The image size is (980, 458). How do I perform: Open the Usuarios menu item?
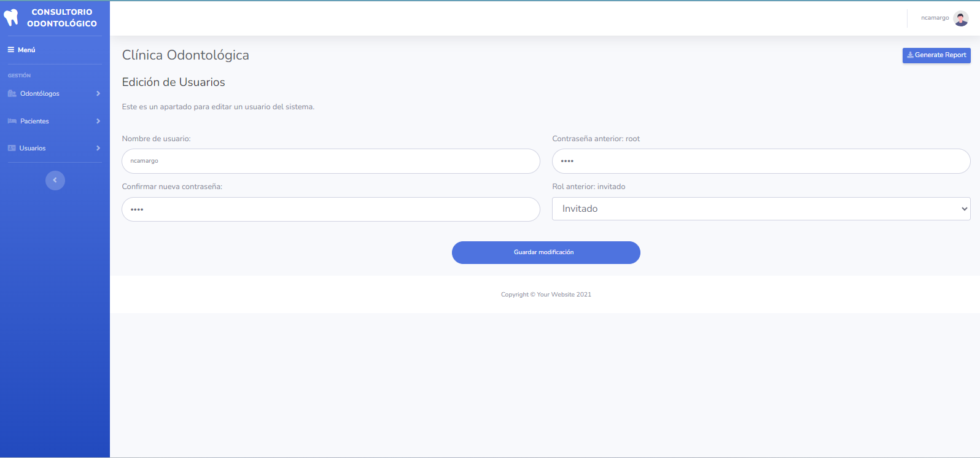click(55, 148)
